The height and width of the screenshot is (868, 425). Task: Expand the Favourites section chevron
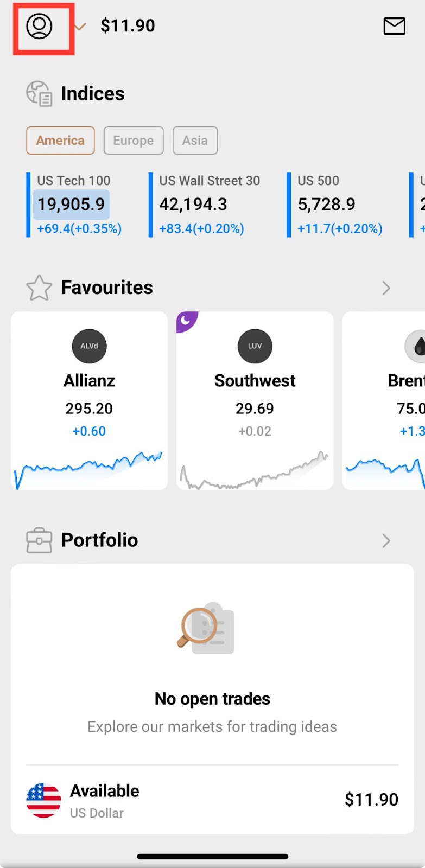pyautogui.click(x=386, y=288)
